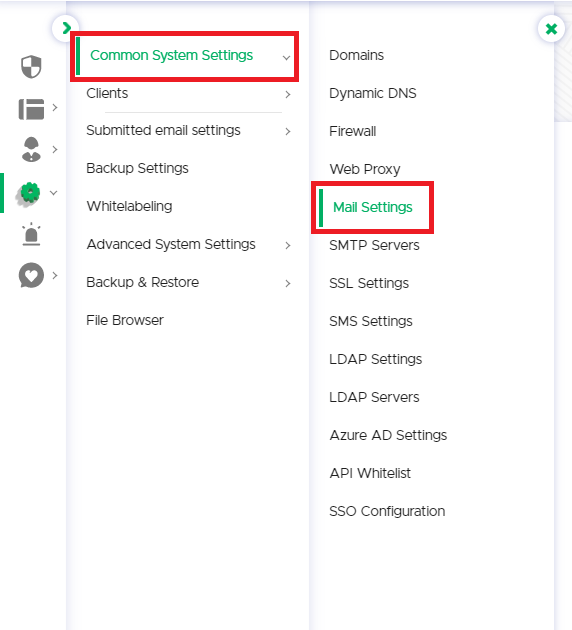Click the shield security icon in sidebar

[31, 67]
